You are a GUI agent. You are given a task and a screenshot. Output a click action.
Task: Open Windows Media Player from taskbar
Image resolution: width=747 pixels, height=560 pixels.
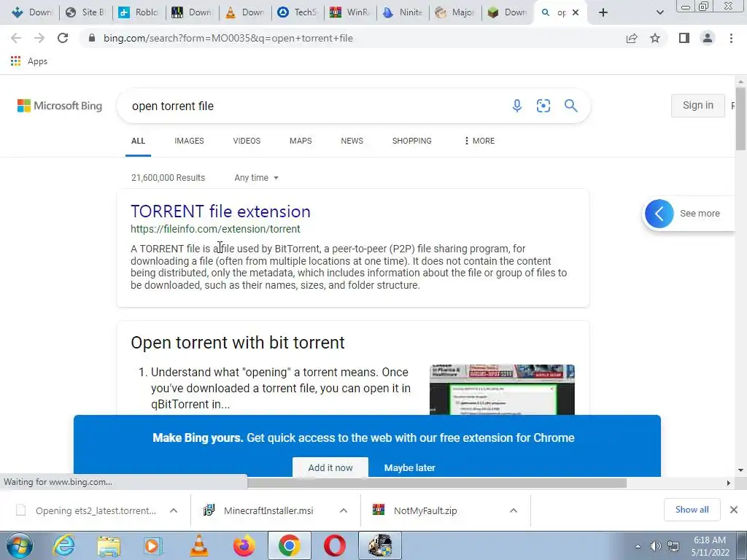point(153,545)
